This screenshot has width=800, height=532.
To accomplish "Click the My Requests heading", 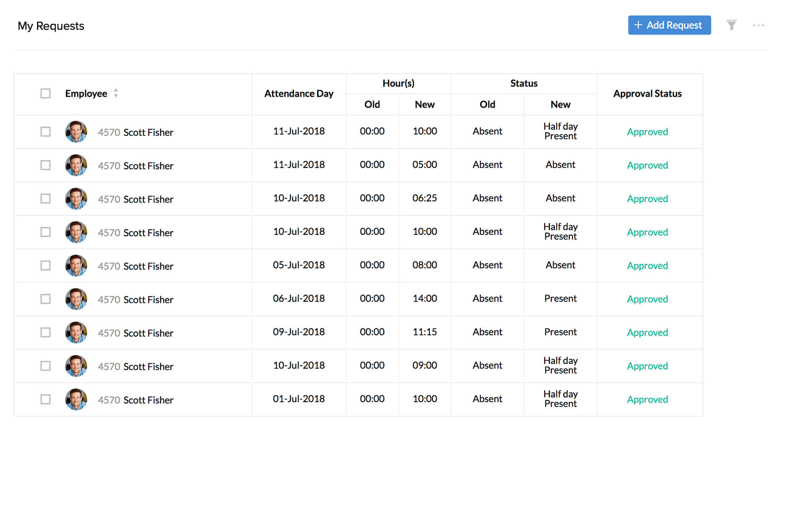I will click(51, 26).
